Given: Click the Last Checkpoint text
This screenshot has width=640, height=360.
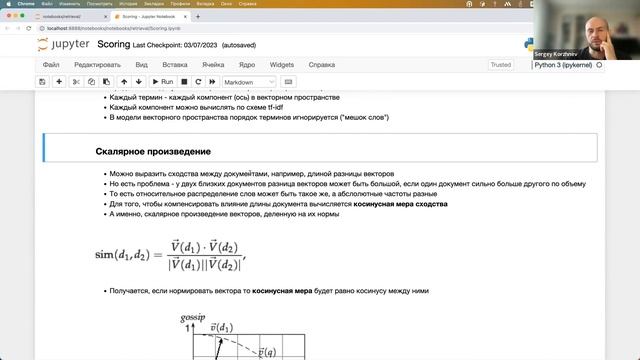Looking at the screenshot, I should [x=175, y=45].
